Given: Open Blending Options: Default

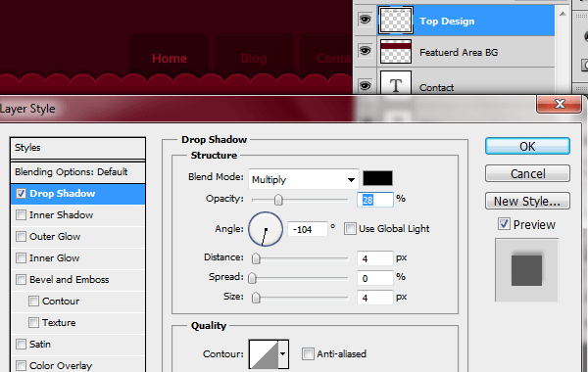Looking at the screenshot, I should (x=78, y=172).
